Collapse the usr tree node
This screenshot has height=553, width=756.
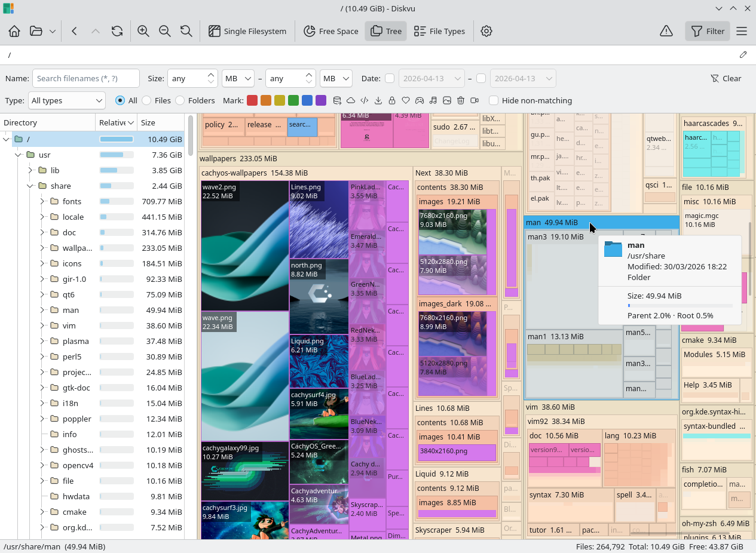click(18, 155)
